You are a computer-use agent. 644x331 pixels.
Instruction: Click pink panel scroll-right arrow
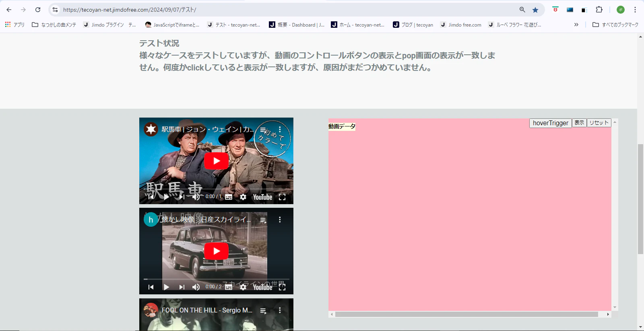(x=608, y=314)
